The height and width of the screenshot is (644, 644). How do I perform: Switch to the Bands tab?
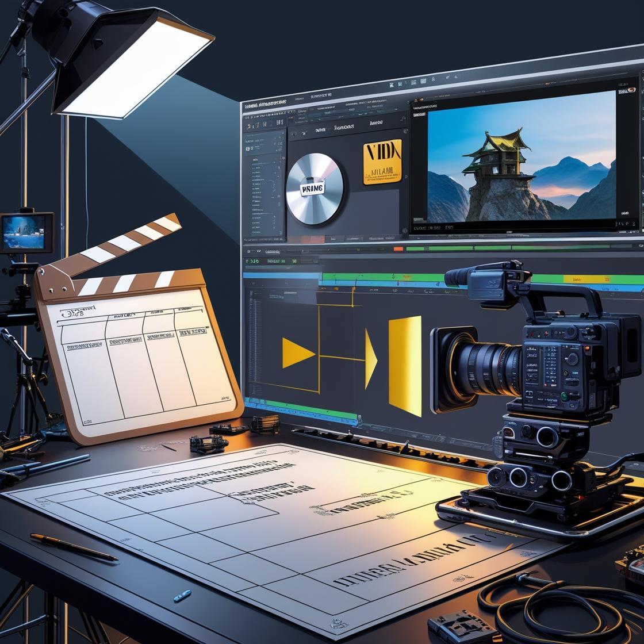tap(377, 121)
